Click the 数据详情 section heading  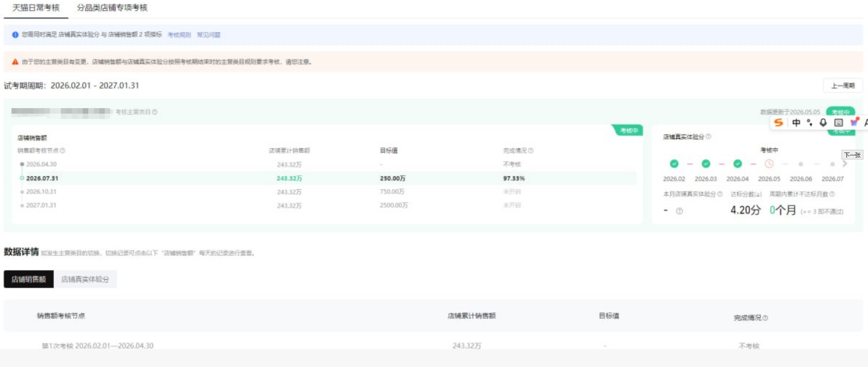(21, 252)
